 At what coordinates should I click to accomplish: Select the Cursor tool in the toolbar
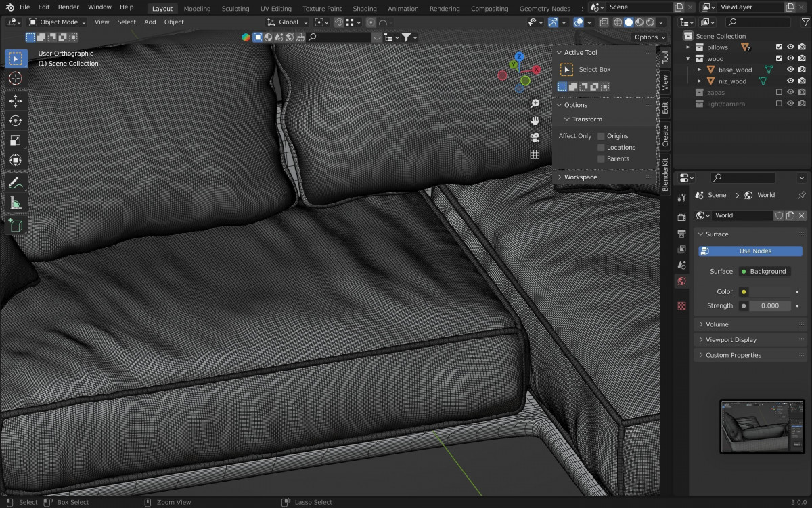[x=16, y=79]
